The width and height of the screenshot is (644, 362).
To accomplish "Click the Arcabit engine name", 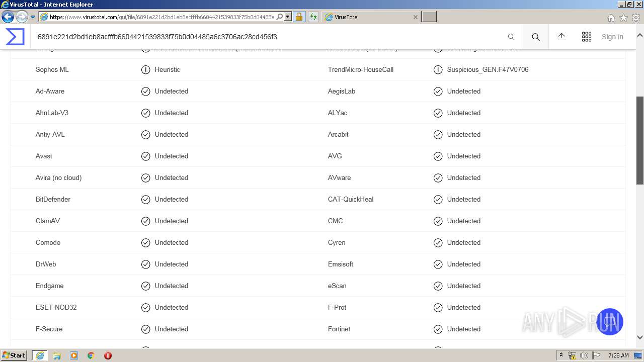I will [x=338, y=134].
